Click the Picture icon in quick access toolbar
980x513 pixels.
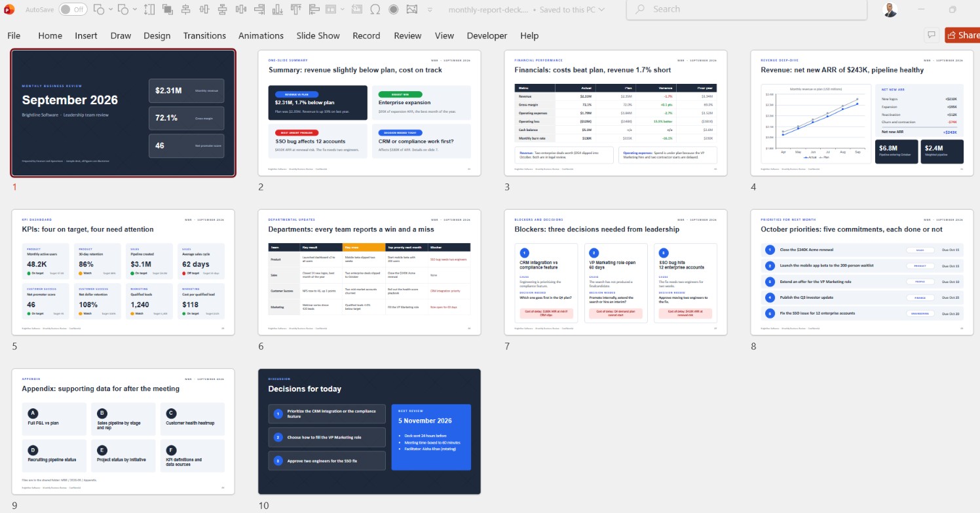coord(412,9)
